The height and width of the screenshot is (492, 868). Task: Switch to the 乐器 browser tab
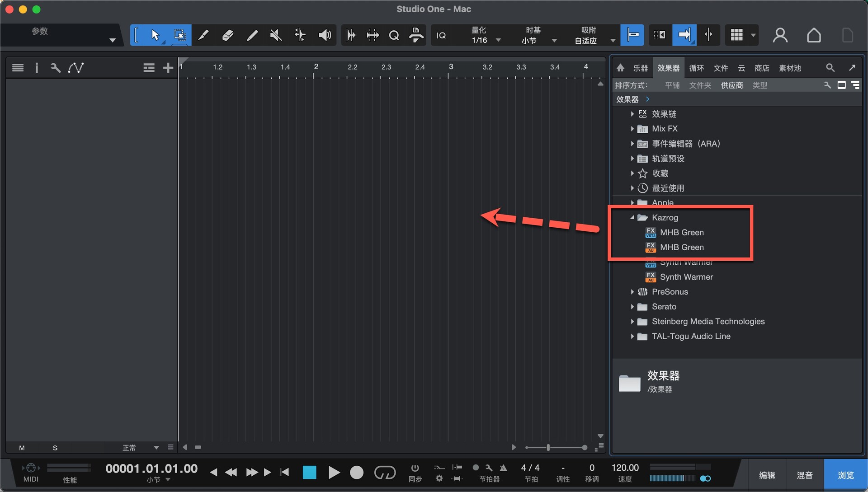640,68
